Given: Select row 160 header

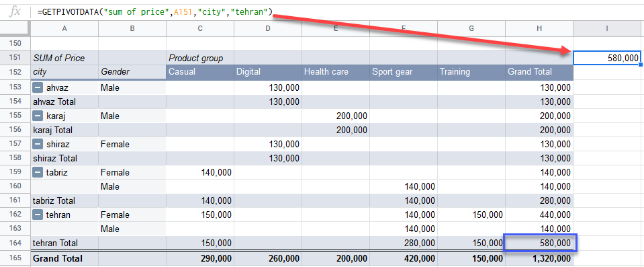Looking at the screenshot, I should (x=15, y=187).
